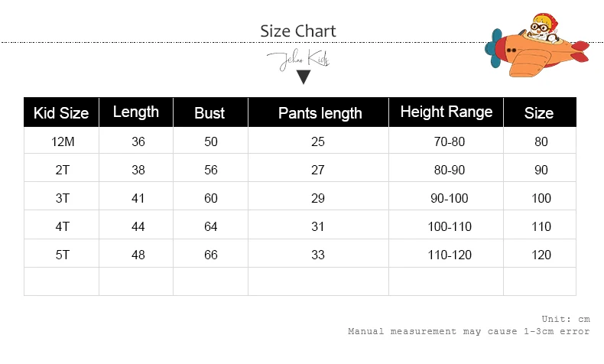
Task: Click the 3T kid size cell
Action: [x=63, y=198]
